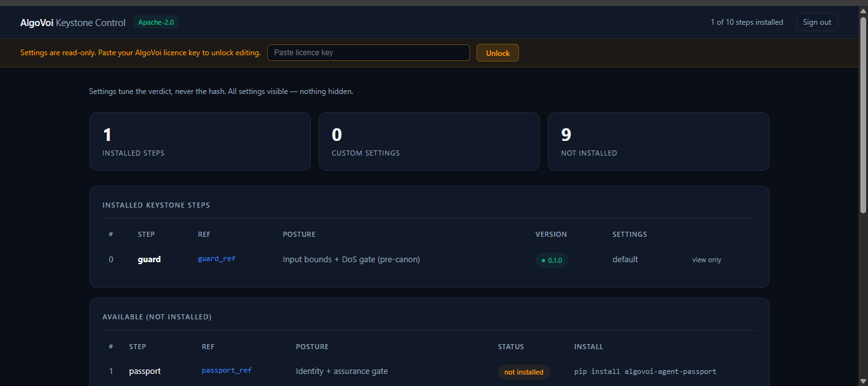Click the SETTINGS column header
This screenshot has height=386, width=868.
[x=629, y=234]
